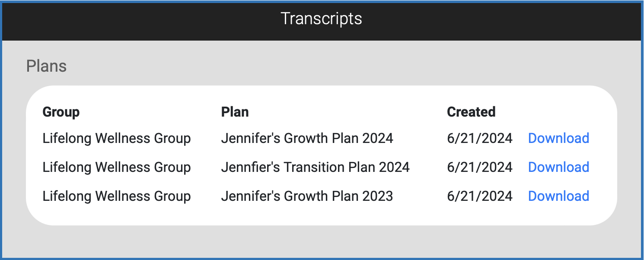This screenshot has width=644, height=260.
Task: Click the group name in Growth Plan 2024 row
Action: point(116,138)
